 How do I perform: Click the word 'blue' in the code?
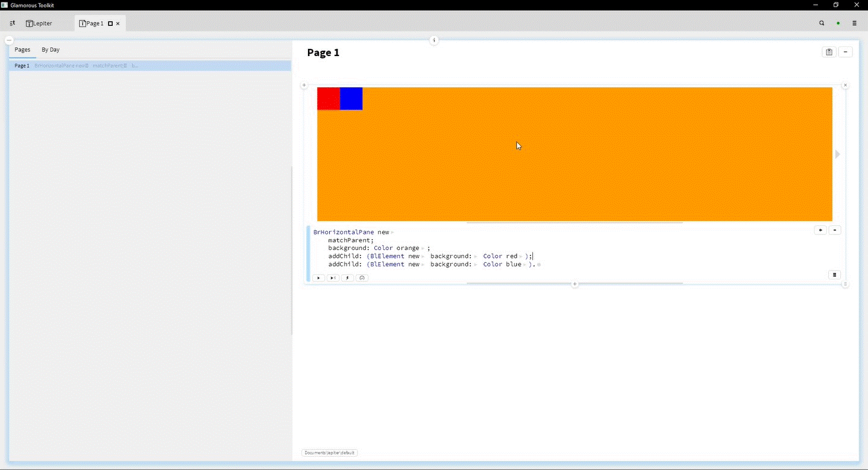click(x=513, y=264)
